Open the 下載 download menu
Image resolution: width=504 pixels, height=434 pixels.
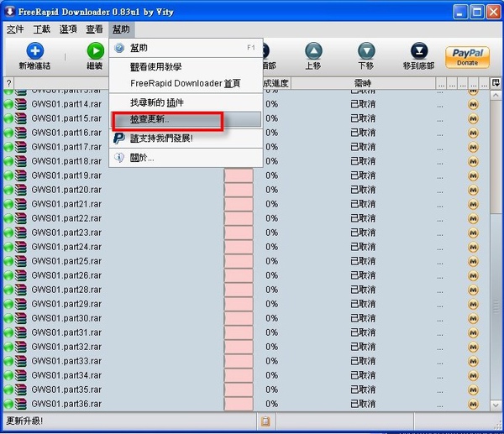pos(41,29)
